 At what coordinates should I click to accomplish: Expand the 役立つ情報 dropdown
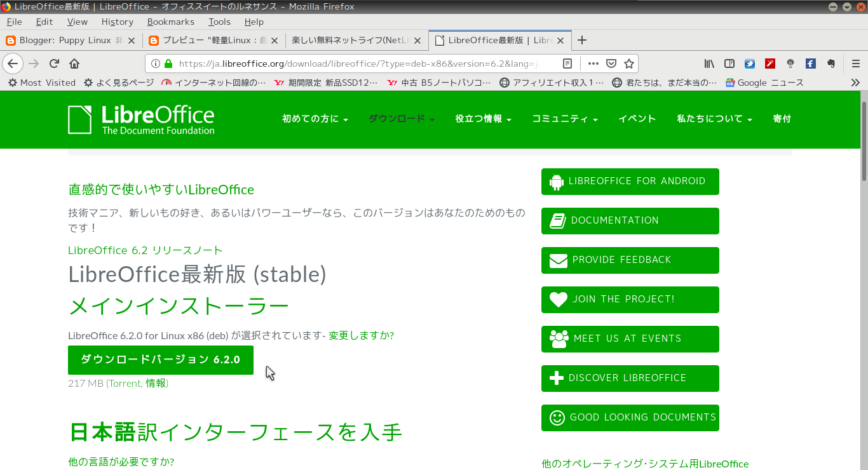(484, 119)
